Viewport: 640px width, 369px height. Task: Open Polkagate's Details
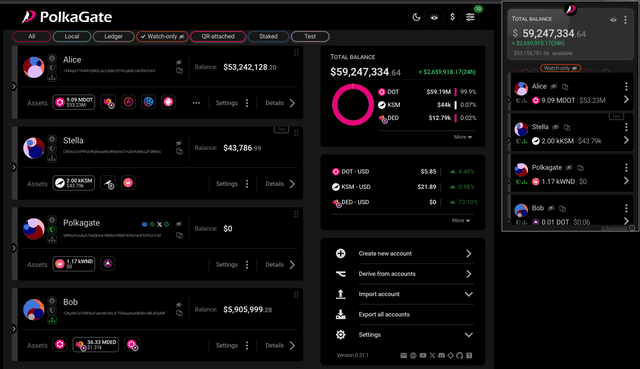tap(280, 265)
